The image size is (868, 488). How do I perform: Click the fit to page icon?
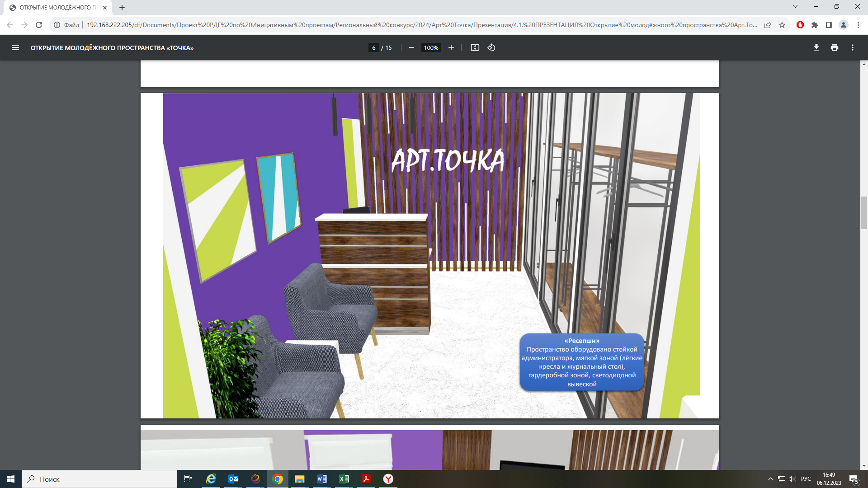tap(475, 47)
